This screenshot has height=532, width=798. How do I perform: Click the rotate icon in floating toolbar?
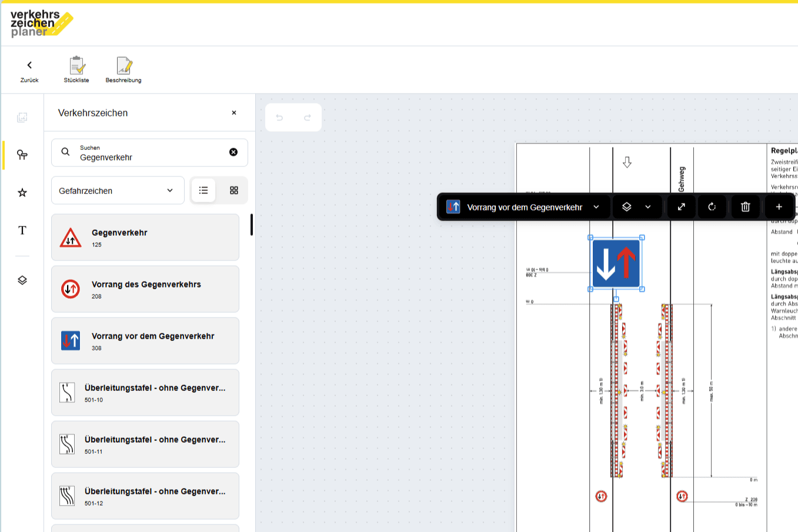(x=712, y=207)
